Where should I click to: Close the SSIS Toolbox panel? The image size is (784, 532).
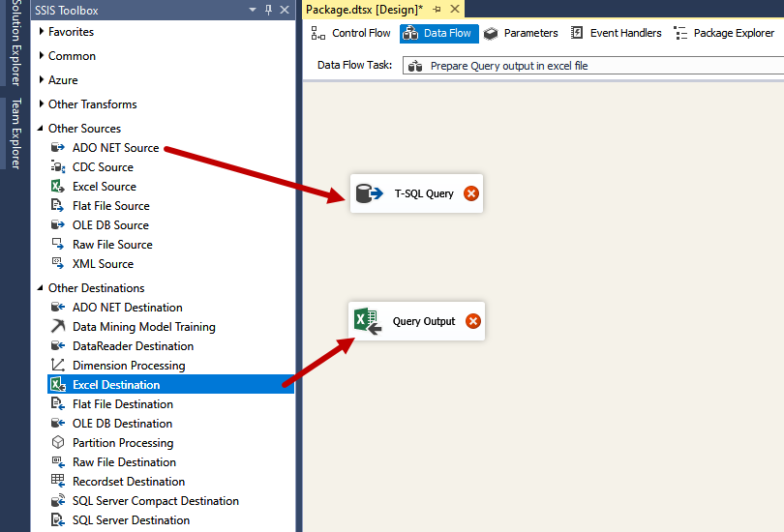tap(285, 10)
